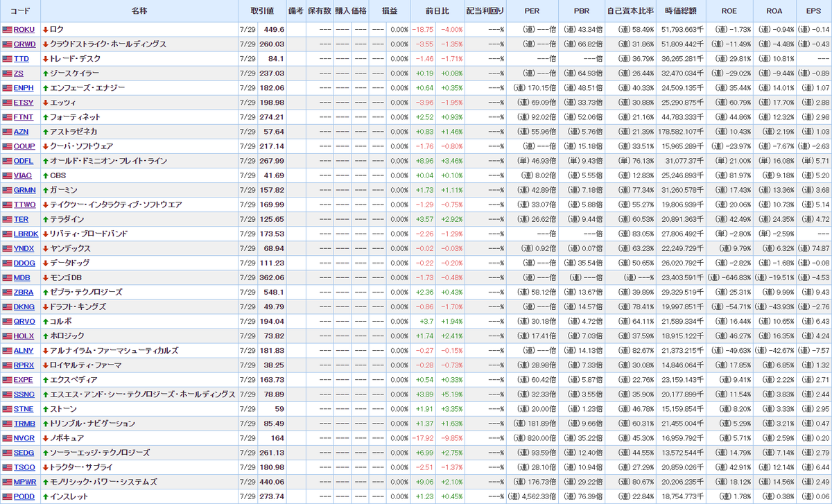Click the red down arrow next to ドラフト・キングズ
Screen dimensions: 832x504
coord(46,306)
